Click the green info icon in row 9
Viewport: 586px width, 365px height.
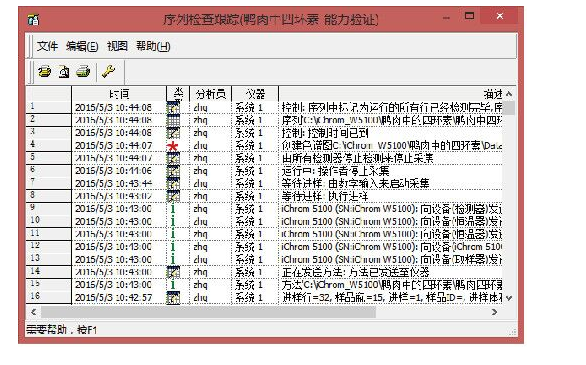(173, 209)
